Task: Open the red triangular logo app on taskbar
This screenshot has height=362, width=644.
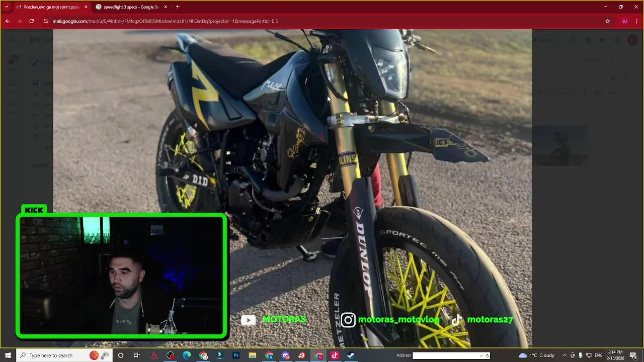Action: pyautogui.click(x=154, y=355)
